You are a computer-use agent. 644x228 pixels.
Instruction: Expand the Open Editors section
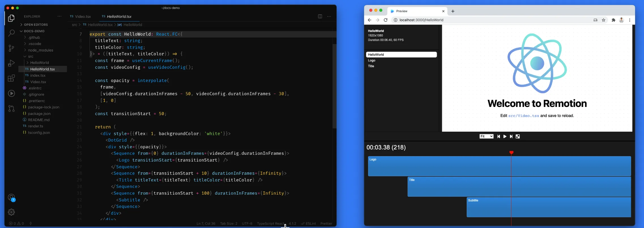[36, 25]
